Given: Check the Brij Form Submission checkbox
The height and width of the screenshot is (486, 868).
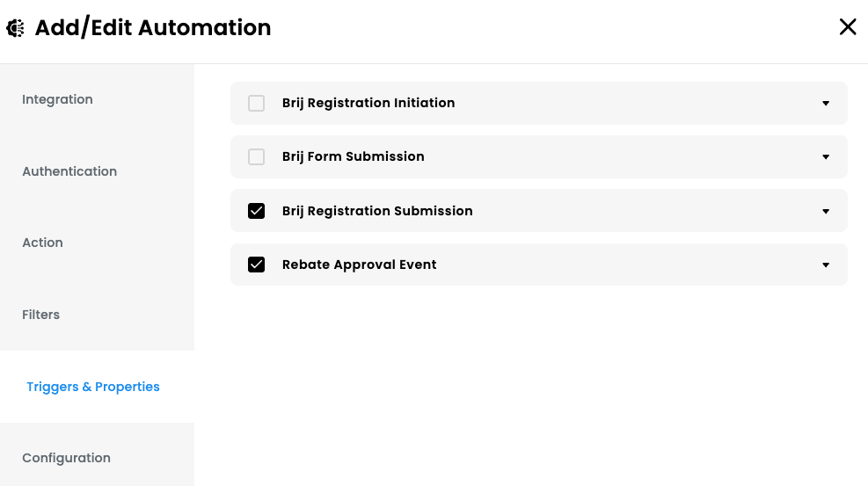Looking at the screenshot, I should click(x=256, y=157).
